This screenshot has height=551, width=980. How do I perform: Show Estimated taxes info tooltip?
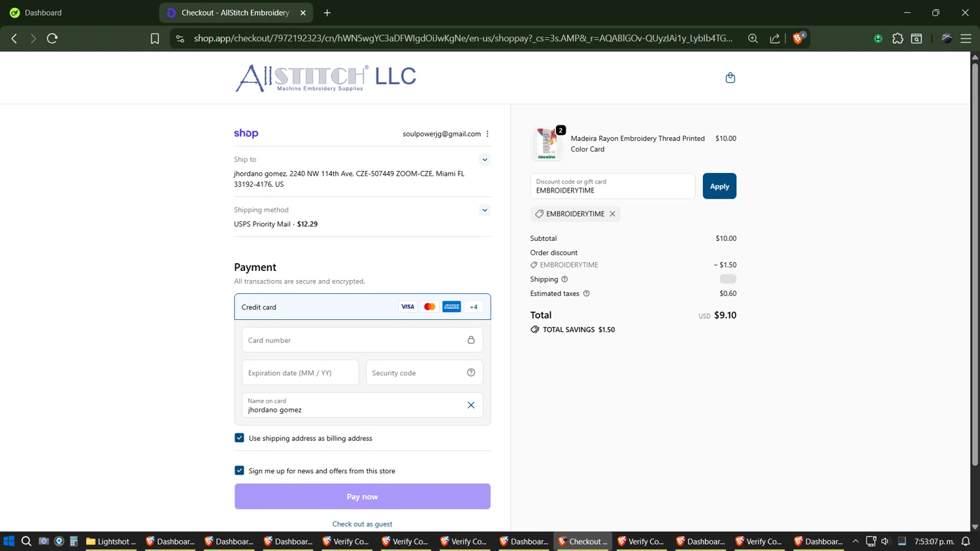[586, 294]
